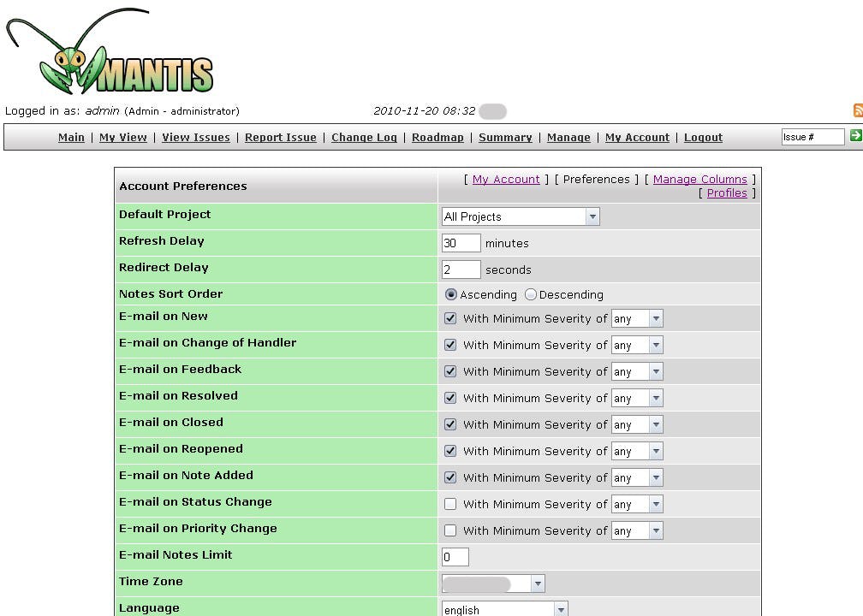The image size is (863, 616).
Task: Open the Profiles link
Action: [x=727, y=193]
